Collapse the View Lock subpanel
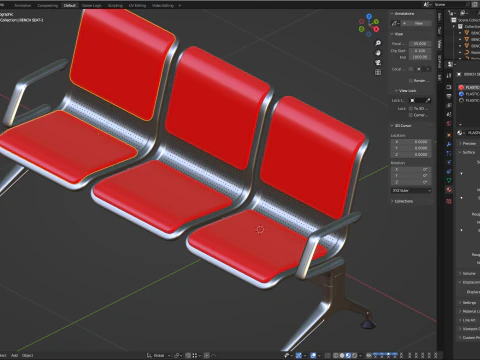Viewport: 480px width, 360px height. pyautogui.click(x=405, y=91)
